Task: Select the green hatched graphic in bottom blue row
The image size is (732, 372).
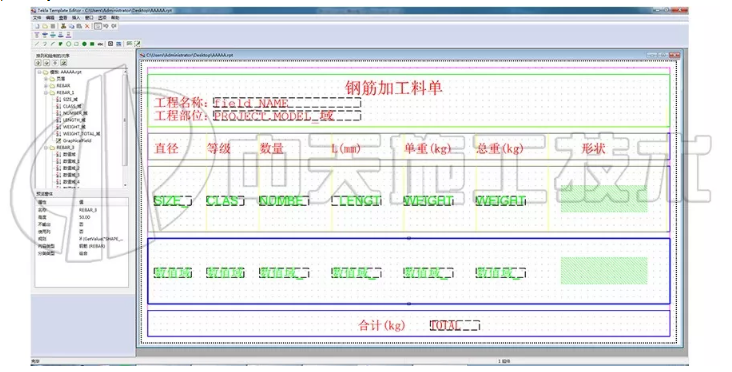Action: tap(604, 270)
